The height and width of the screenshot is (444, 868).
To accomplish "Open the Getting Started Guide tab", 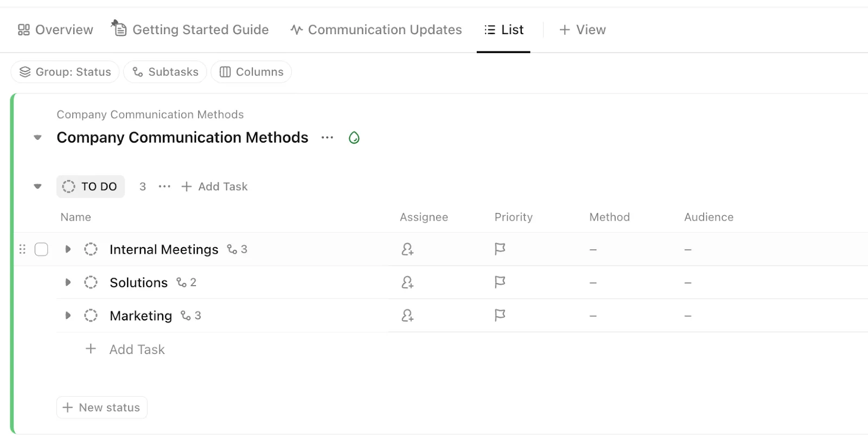I will click(x=190, y=29).
